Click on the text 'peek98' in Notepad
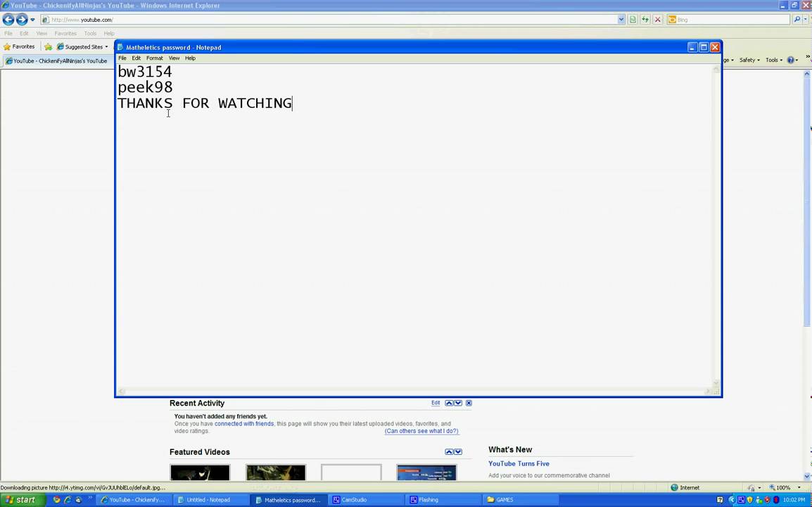812x507 pixels. click(x=145, y=87)
